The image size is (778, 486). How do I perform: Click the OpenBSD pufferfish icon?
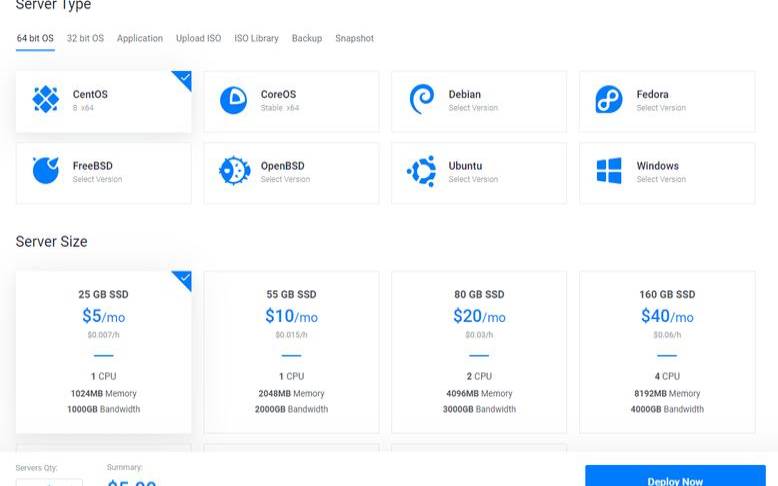point(234,170)
